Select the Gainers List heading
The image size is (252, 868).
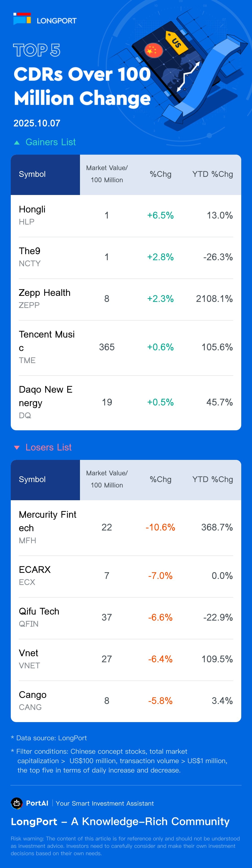pyautogui.click(x=51, y=142)
